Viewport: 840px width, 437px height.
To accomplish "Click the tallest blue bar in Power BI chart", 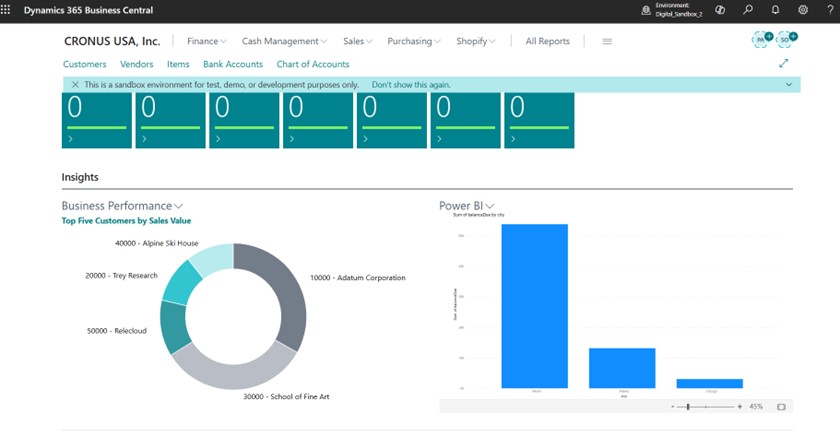I will (535, 306).
